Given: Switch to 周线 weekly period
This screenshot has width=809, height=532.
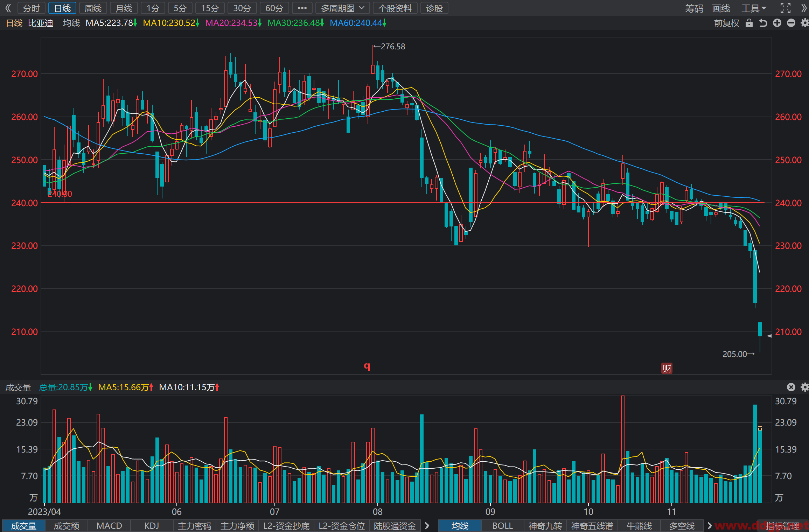Looking at the screenshot, I should tap(93, 8).
